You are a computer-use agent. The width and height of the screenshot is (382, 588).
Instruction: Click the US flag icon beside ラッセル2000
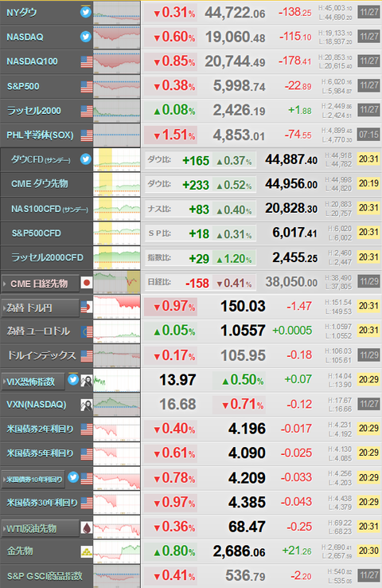(87, 111)
